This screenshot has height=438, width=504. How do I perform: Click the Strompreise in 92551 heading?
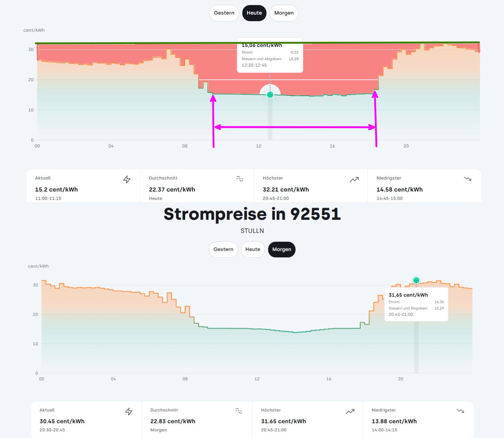pos(252,214)
